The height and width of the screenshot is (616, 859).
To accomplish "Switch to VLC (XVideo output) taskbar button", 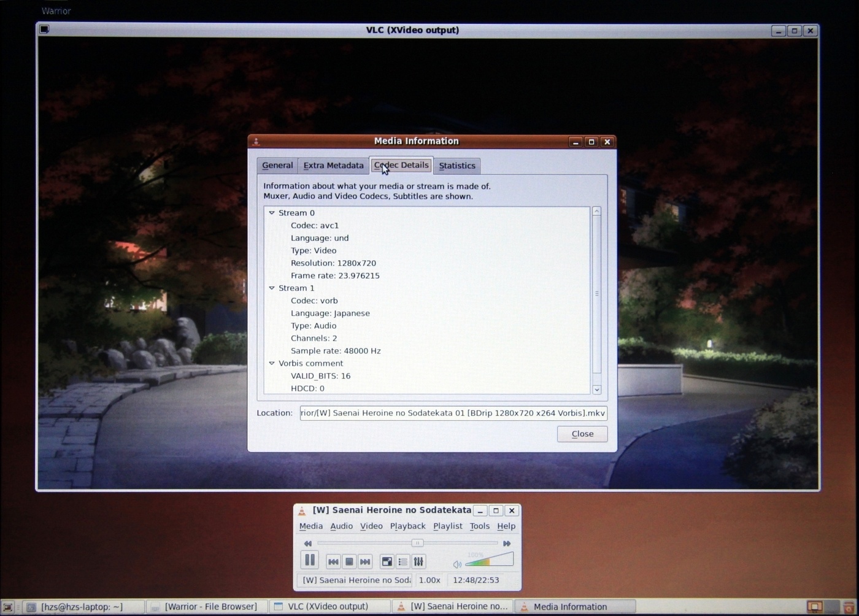I will tap(329, 607).
